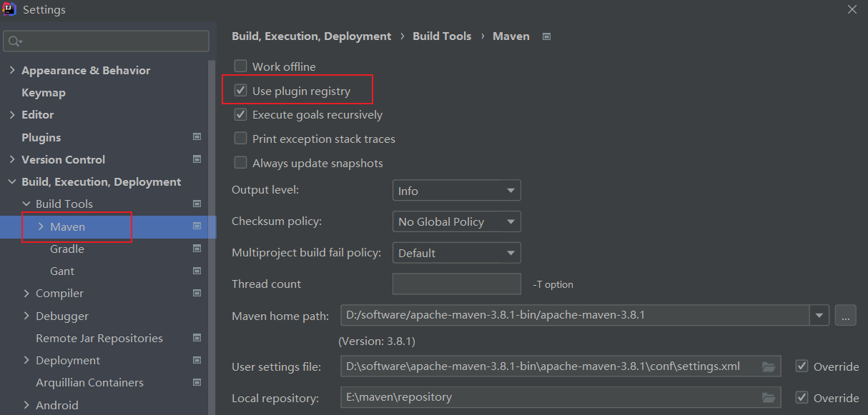The image size is (868, 415).
Task: Navigate to Build, Execution, Deployment via breadcrumb
Action: click(311, 36)
